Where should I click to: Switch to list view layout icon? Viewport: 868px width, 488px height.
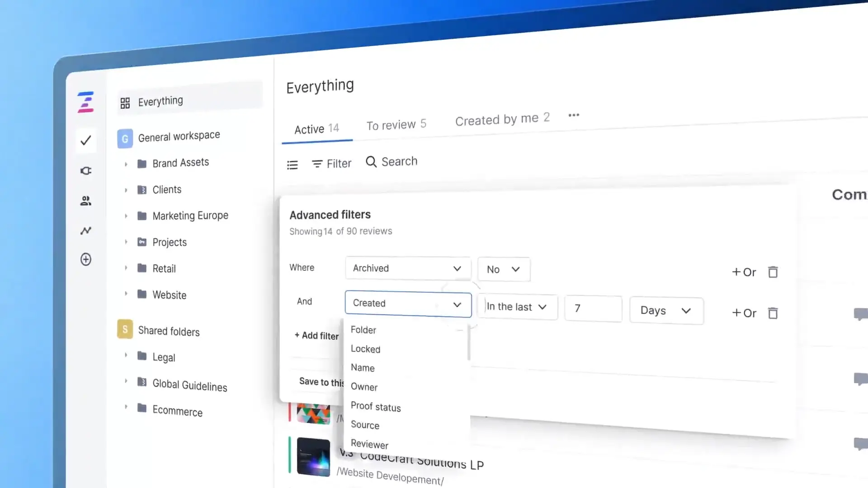(x=292, y=164)
